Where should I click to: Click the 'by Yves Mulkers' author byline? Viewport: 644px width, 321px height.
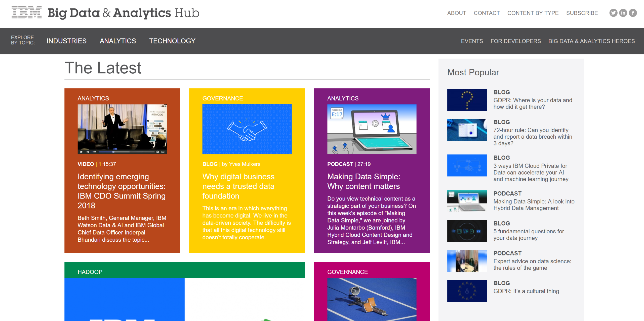pos(241,164)
